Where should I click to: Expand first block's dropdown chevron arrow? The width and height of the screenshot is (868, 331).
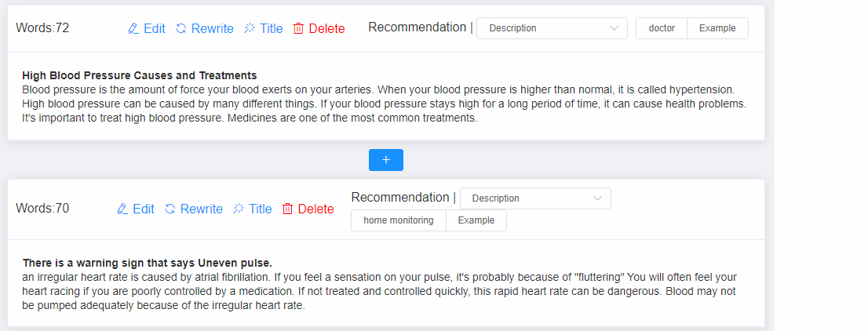point(614,28)
